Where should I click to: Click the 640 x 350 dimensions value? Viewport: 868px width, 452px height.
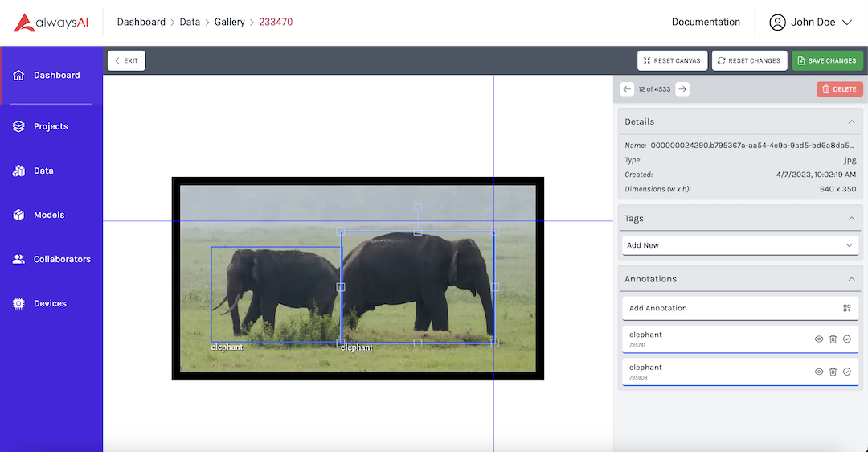(x=837, y=189)
